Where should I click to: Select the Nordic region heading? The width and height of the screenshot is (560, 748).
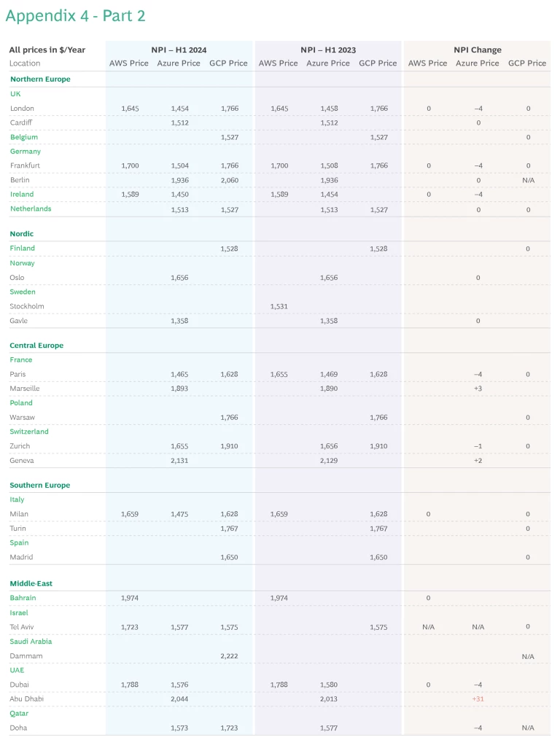[x=22, y=234]
